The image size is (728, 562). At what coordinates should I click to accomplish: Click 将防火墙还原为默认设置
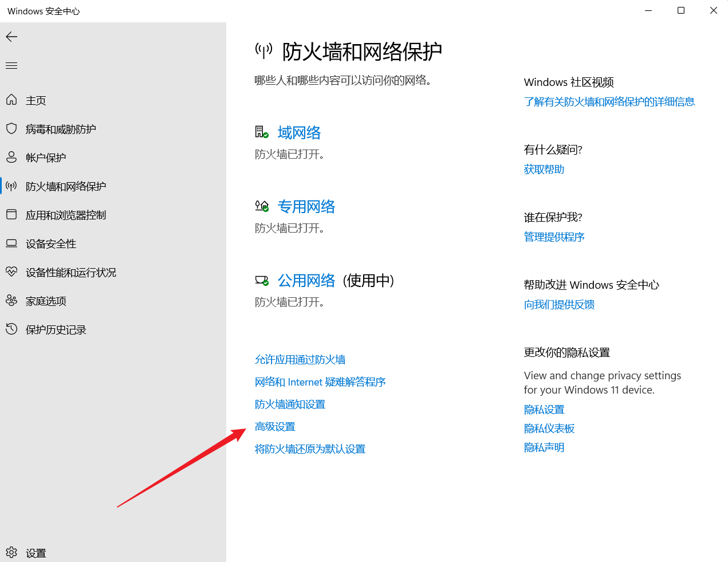(310, 449)
